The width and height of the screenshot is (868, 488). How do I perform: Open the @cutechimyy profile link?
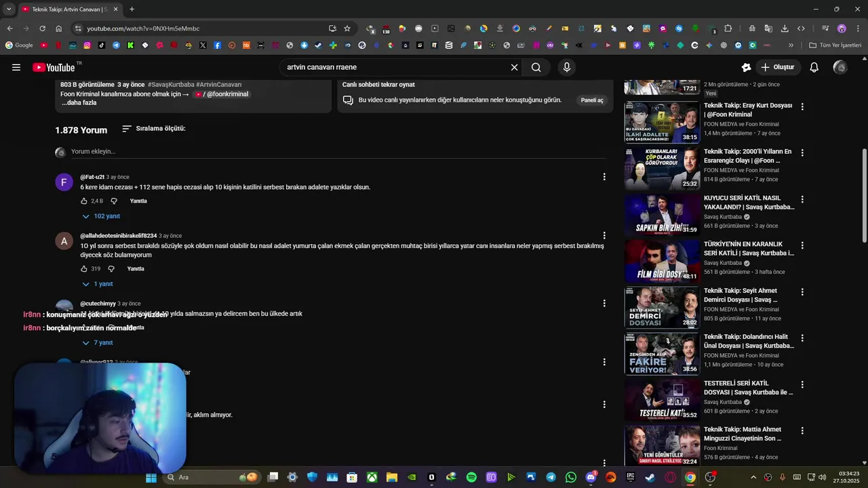(98, 304)
